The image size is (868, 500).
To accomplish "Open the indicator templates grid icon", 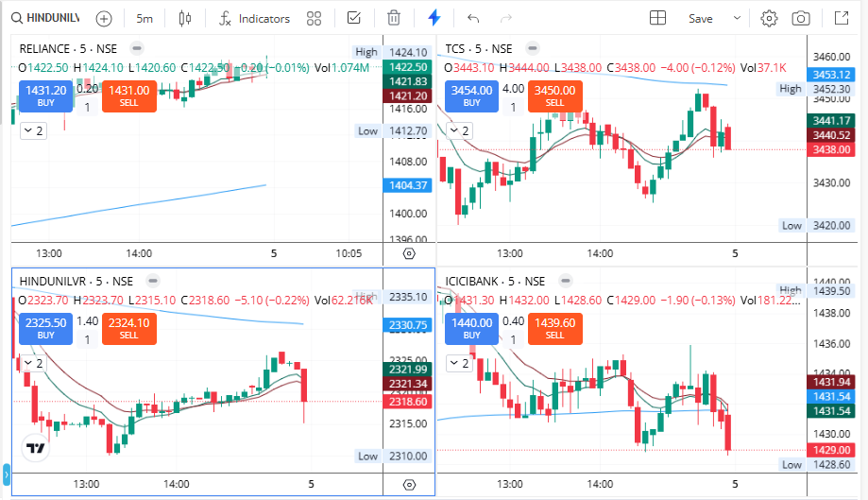I will coord(315,18).
